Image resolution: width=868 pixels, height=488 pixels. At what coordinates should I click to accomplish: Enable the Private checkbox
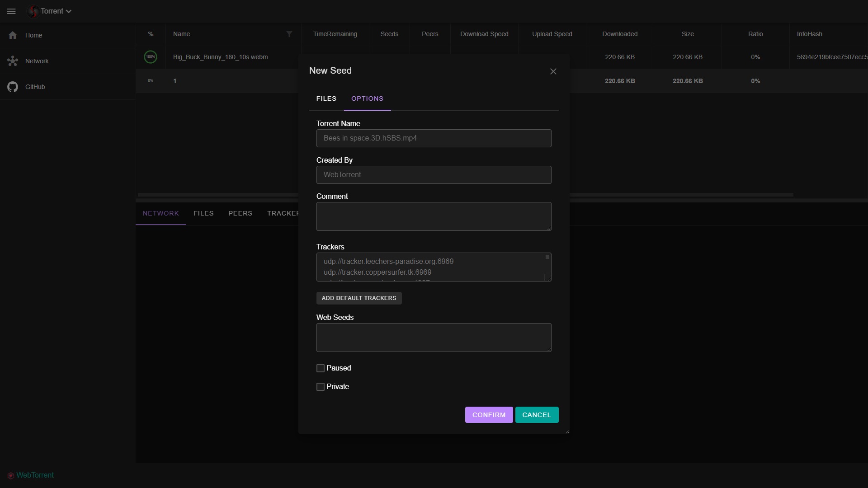click(x=321, y=387)
